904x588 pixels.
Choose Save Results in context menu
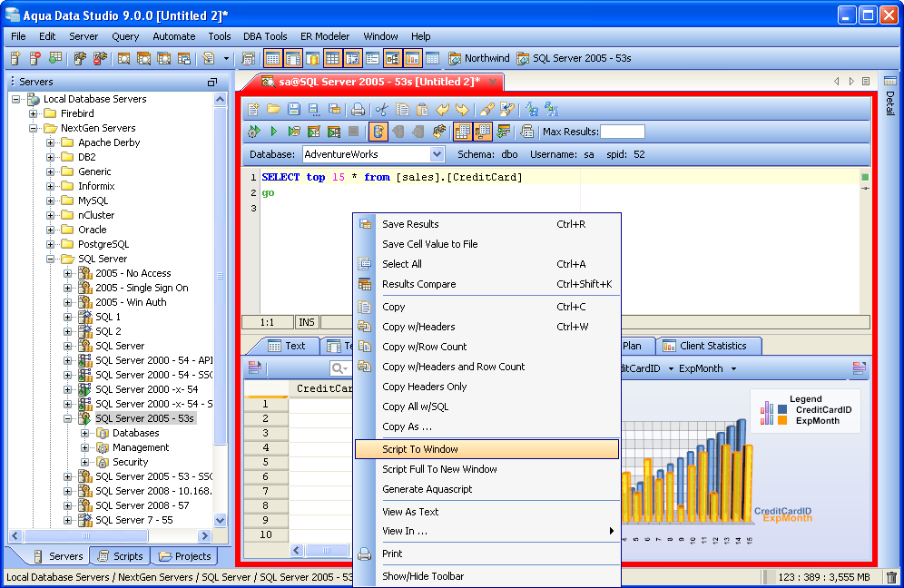click(487, 224)
